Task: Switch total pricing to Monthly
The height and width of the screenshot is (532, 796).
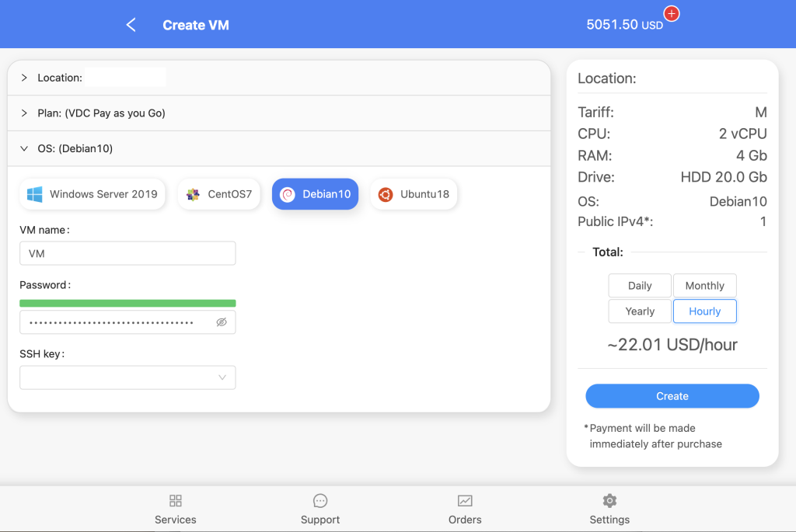Action: coord(704,286)
